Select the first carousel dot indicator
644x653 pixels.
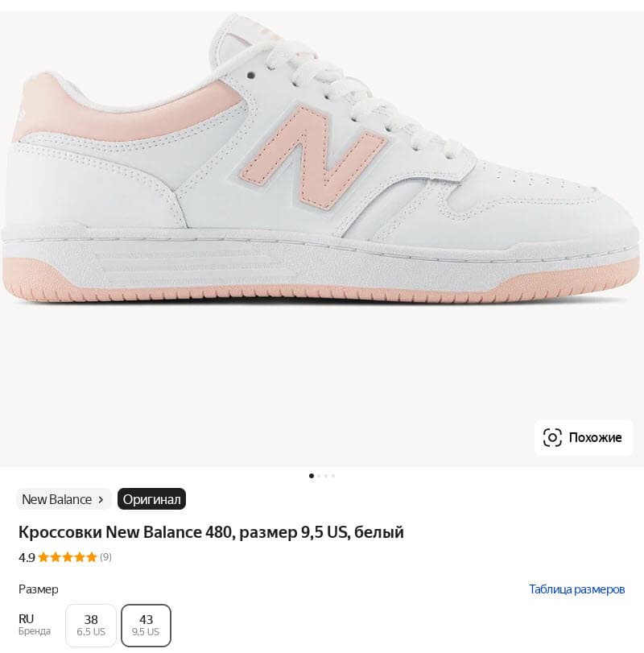312,476
